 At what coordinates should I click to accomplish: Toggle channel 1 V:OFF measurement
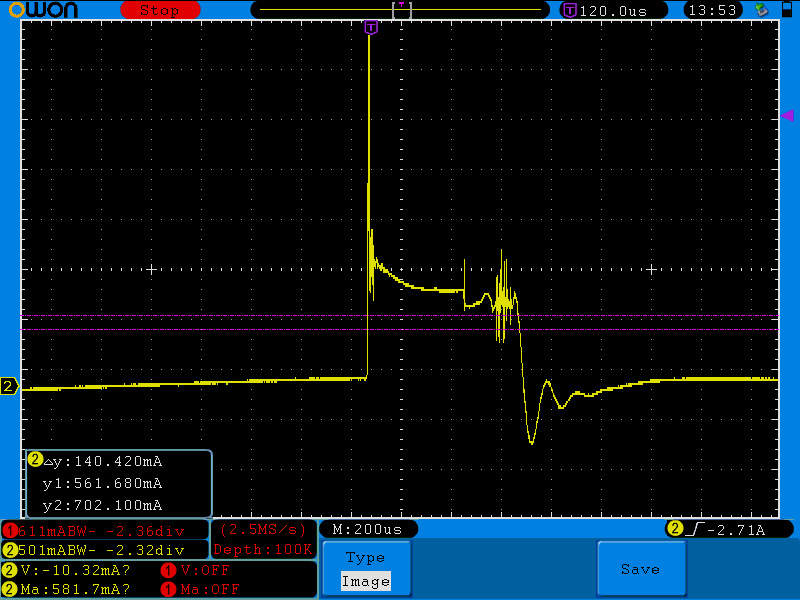click(x=200, y=570)
